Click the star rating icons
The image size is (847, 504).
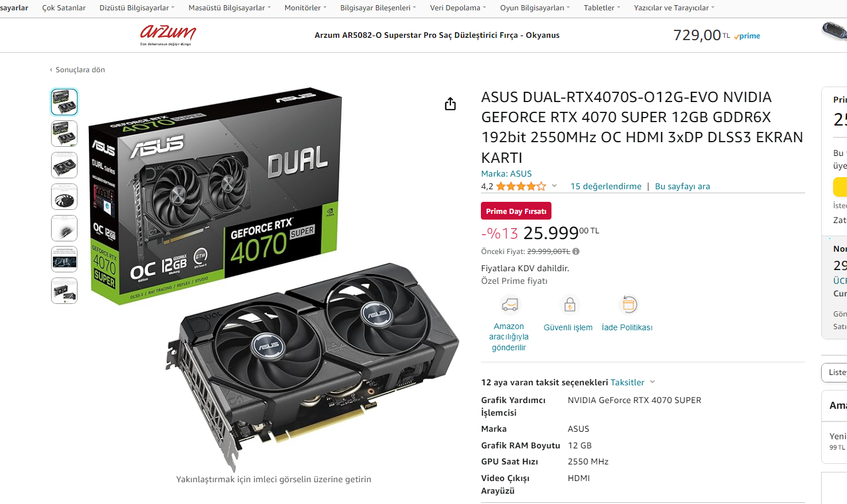521,186
